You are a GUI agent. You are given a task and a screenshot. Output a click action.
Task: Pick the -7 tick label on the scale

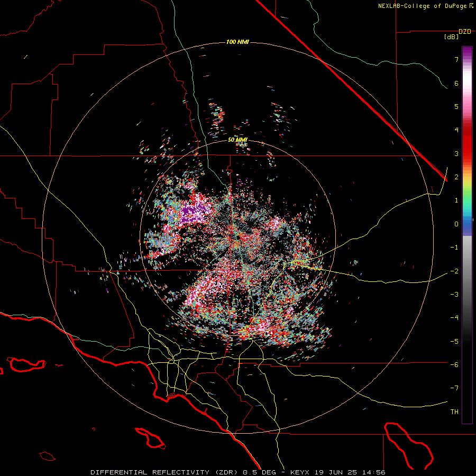click(454, 388)
